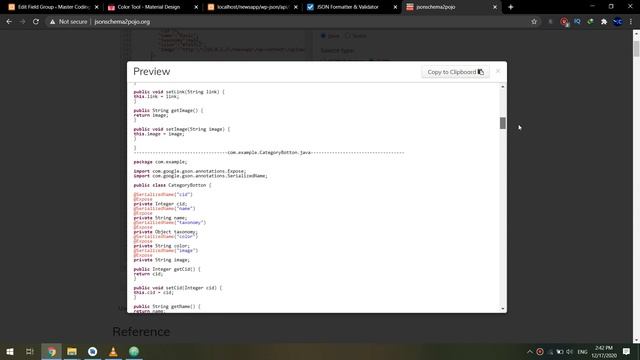Close the Color Tool tab
Image resolution: width=640 pixels, height=360 pixels.
pyautogui.click(x=196, y=7)
